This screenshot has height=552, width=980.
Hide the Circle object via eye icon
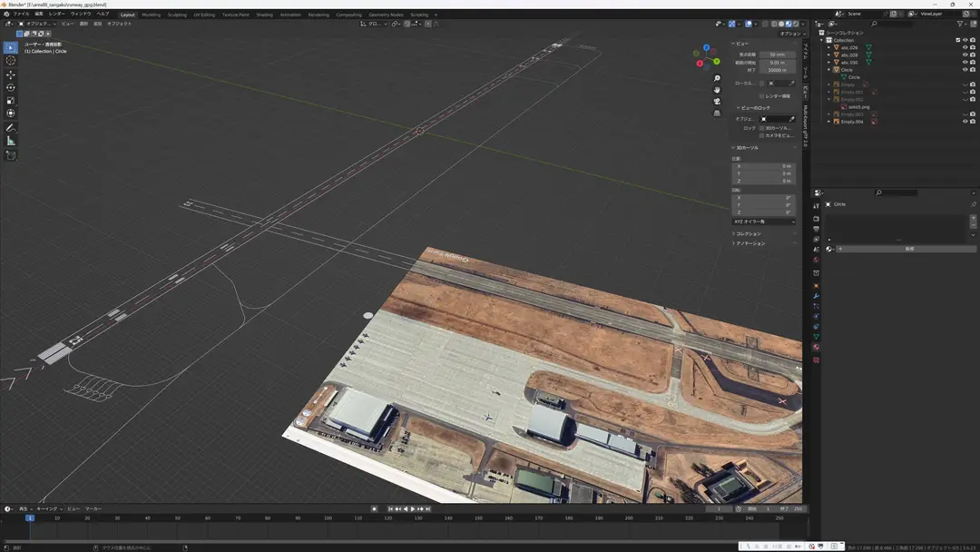point(965,70)
